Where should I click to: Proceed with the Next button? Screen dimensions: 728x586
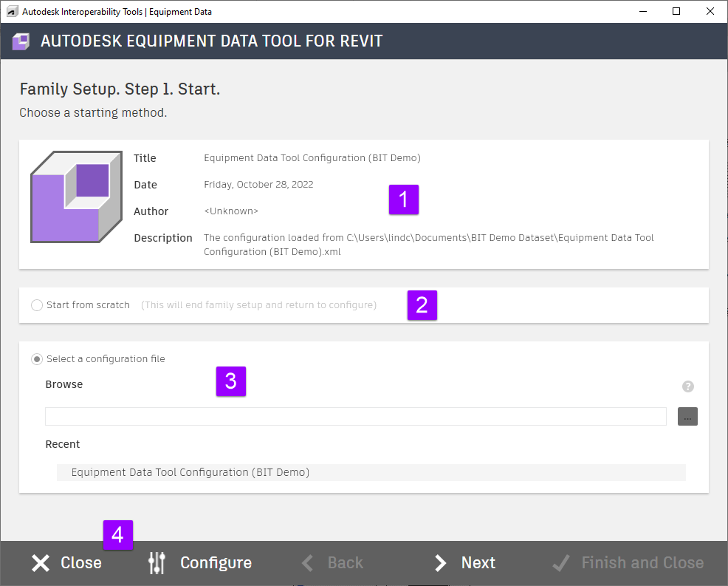pos(464,563)
